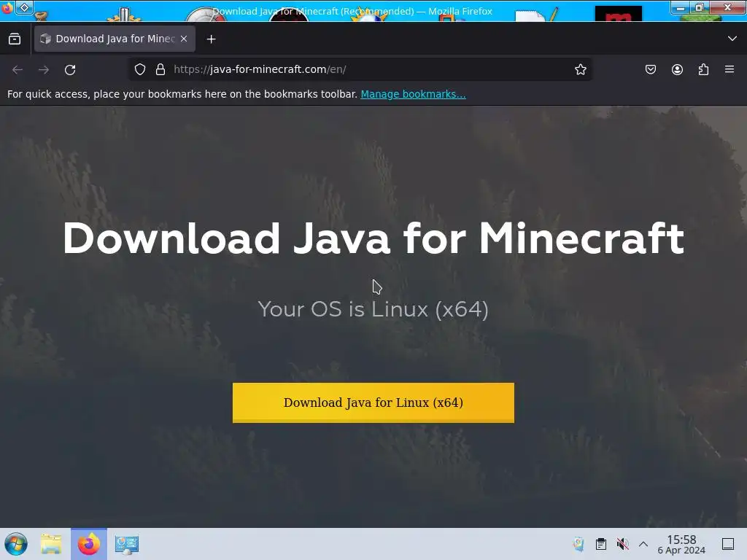Follow the Manage bookmarks link
747x560 pixels.
click(413, 94)
